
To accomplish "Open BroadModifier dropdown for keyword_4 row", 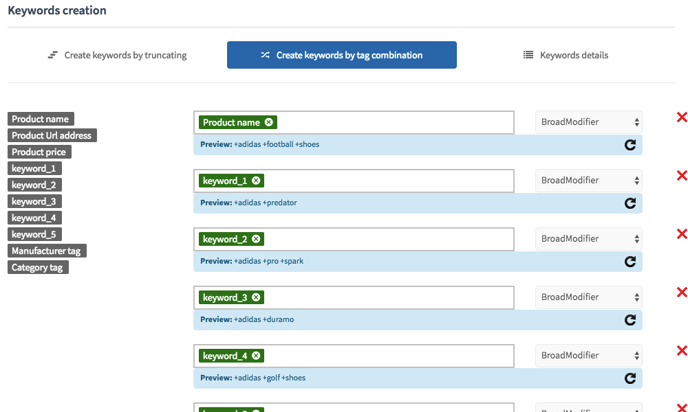I will pyautogui.click(x=589, y=355).
